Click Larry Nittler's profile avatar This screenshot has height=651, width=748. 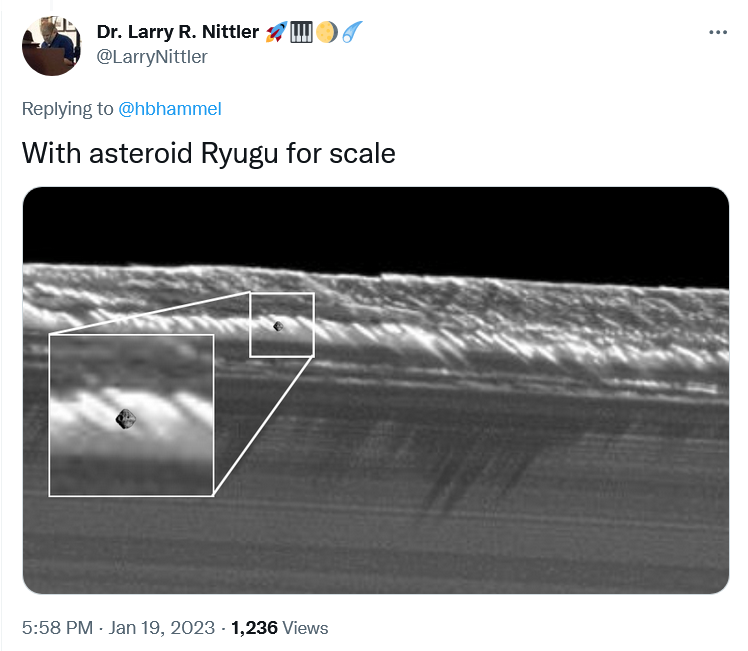[x=52, y=45]
